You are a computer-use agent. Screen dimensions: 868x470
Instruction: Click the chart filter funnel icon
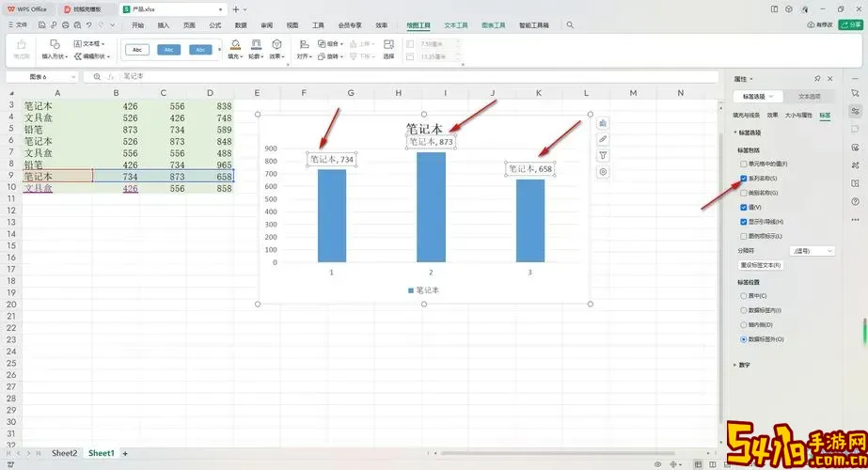[603, 155]
